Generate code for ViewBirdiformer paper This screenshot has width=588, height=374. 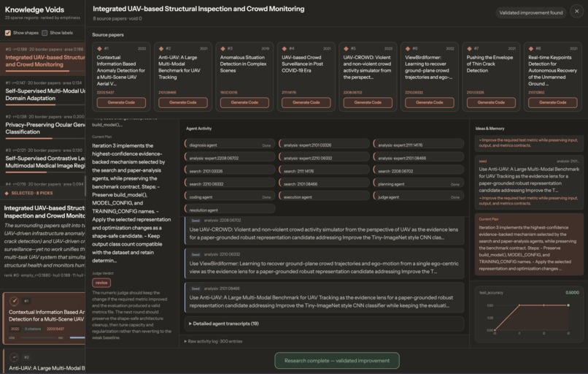(430, 102)
